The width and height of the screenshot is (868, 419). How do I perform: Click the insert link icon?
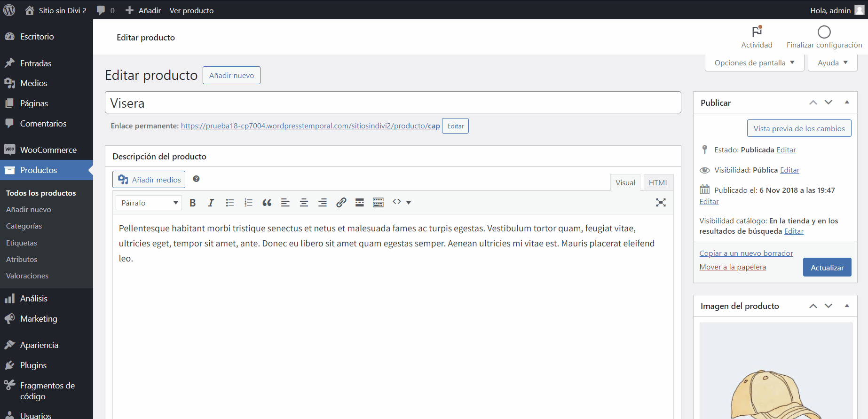click(x=341, y=203)
